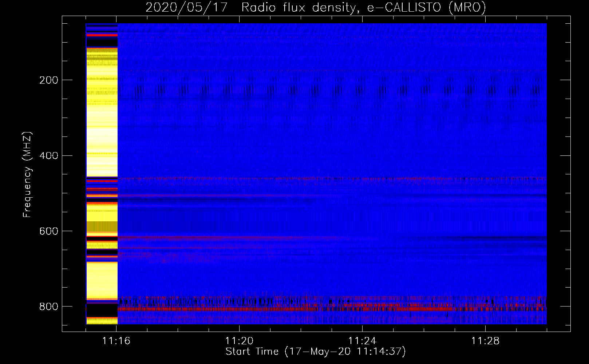Click the reddish streak near 620 MHz
The height and width of the screenshot is (364, 589).
218,238
